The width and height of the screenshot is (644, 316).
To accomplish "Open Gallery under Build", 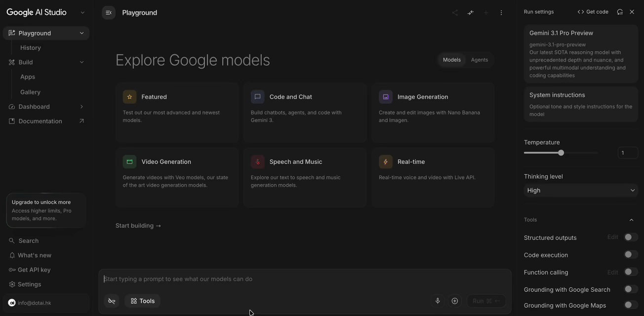I will pyautogui.click(x=30, y=92).
